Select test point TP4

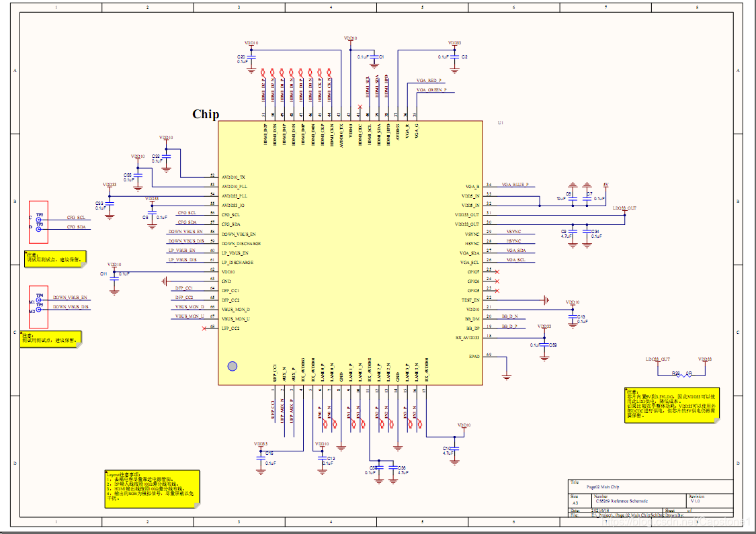tap(39, 300)
